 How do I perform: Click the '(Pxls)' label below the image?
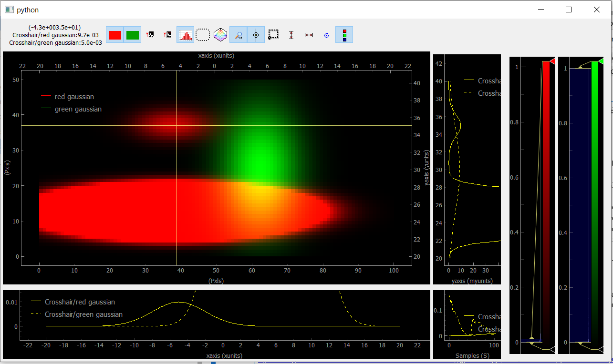click(216, 281)
